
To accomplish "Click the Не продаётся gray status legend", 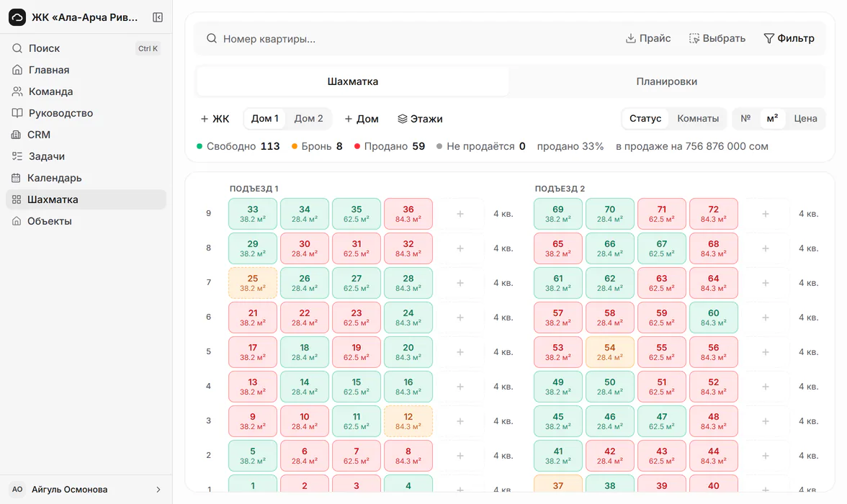I will 481,146.
